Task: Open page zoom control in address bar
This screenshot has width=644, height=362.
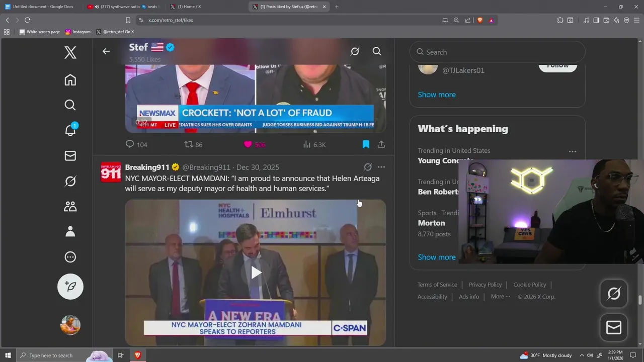Action: (456, 20)
